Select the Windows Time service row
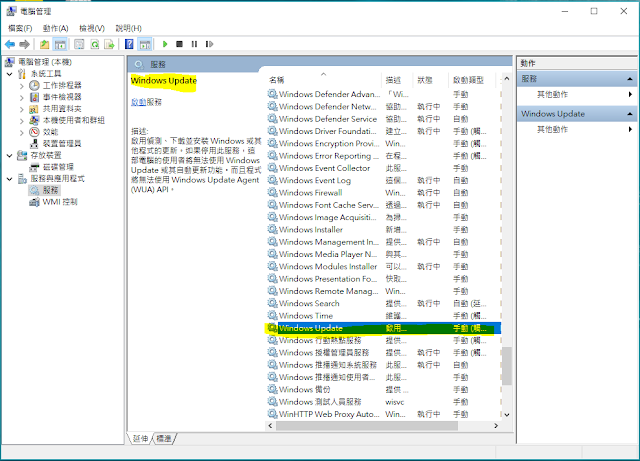This screenshot has width=640, height=461. click(x=384, y=316)
